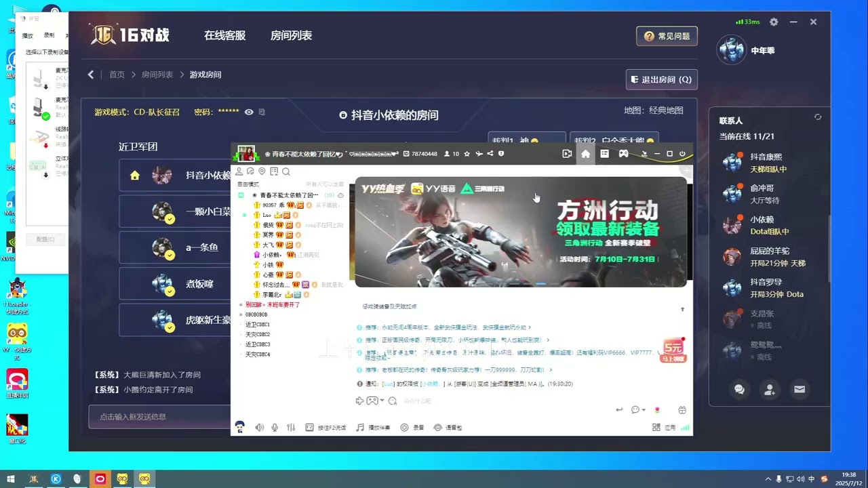Click the 说点什么吧 chat input in YY
This screenshot has height=488, width=868.
(x=418, y=401)
